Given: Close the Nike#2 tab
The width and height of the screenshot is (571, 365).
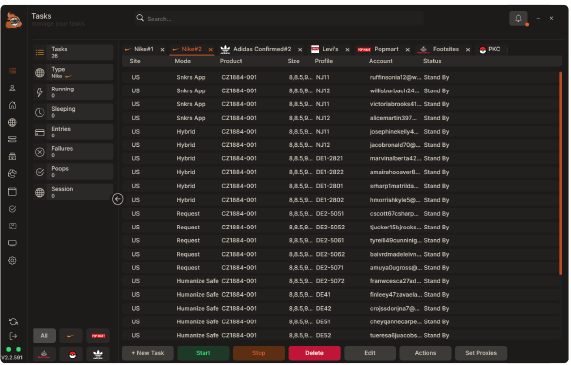Looking at the screenshot, I should tap(210, 50).
